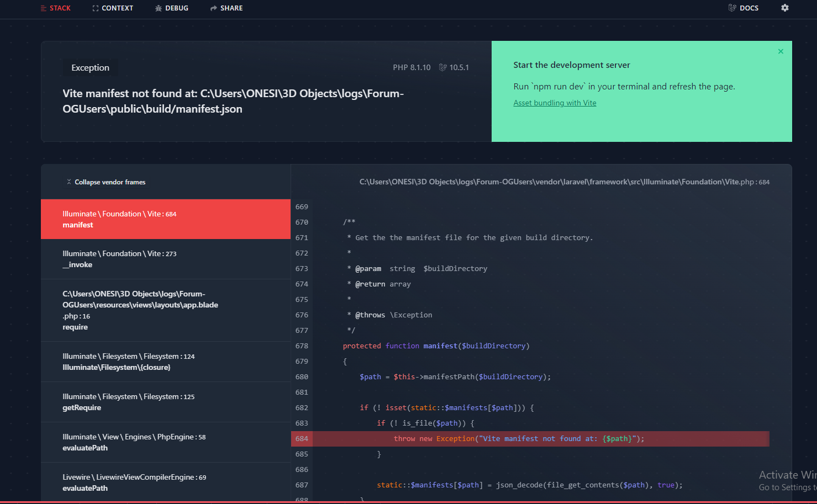Click the Vite.php file path header

[565, 182]
